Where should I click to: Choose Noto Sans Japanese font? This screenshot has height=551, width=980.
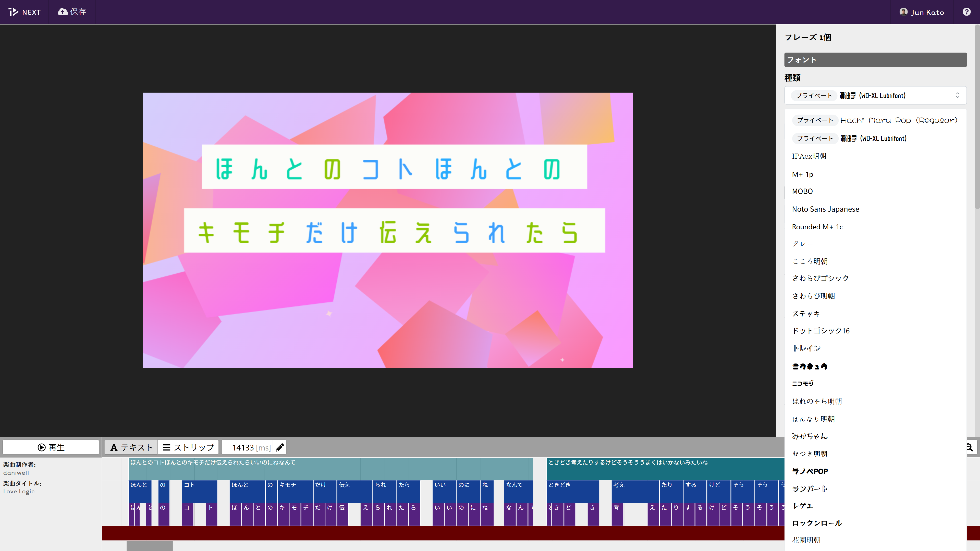[x=825, y=209]
